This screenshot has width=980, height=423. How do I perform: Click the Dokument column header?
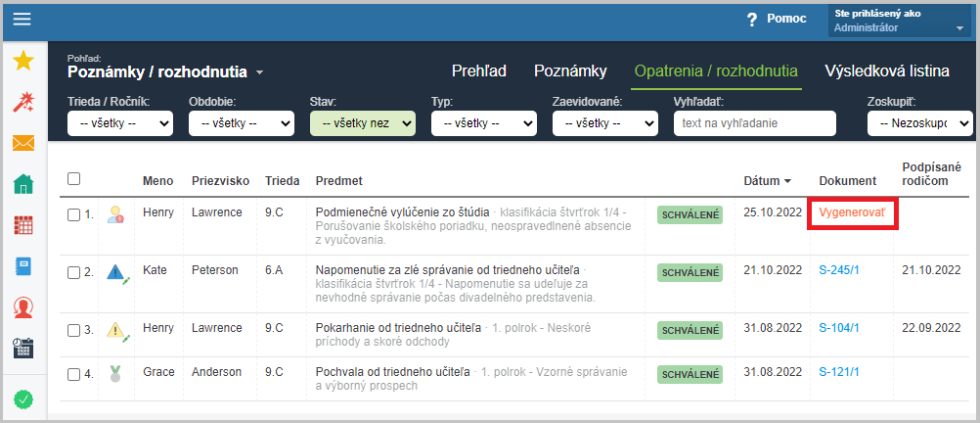pos(848,181)
